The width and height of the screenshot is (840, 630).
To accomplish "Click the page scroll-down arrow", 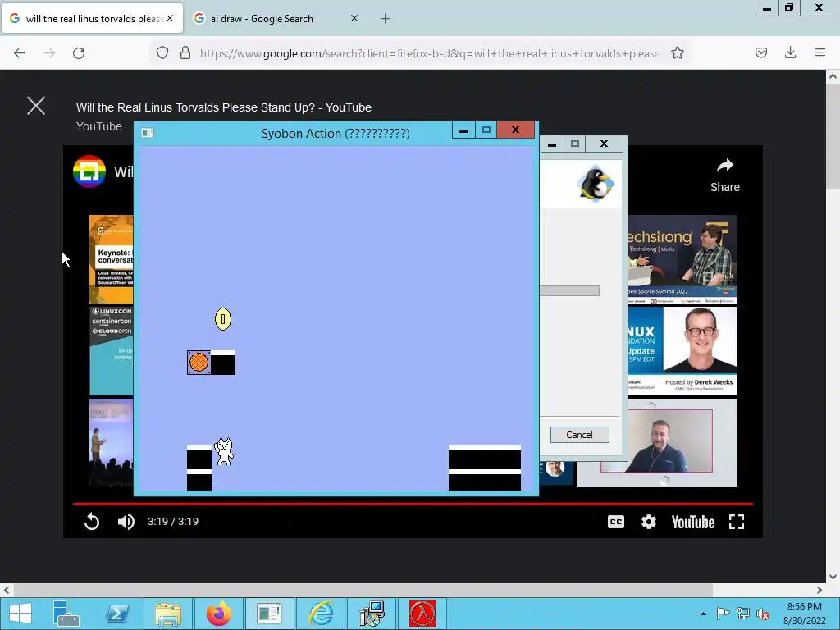I will 833,577.
